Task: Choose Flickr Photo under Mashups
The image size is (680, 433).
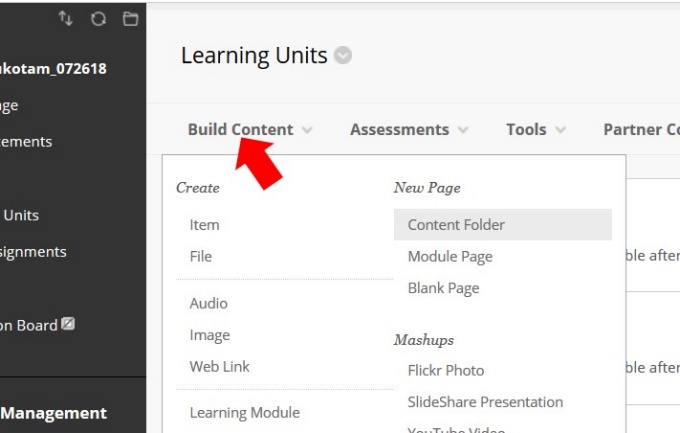Action: tap(445, 370)
